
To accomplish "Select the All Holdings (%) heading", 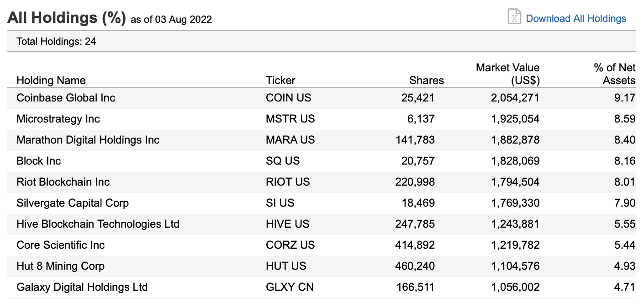I will [67, 17].
